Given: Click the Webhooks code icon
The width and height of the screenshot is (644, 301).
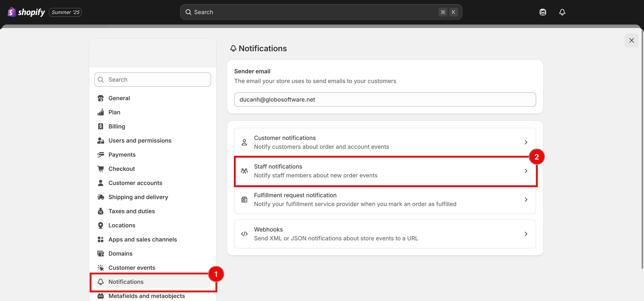Looking at the screenshot, I should (244, 234).
